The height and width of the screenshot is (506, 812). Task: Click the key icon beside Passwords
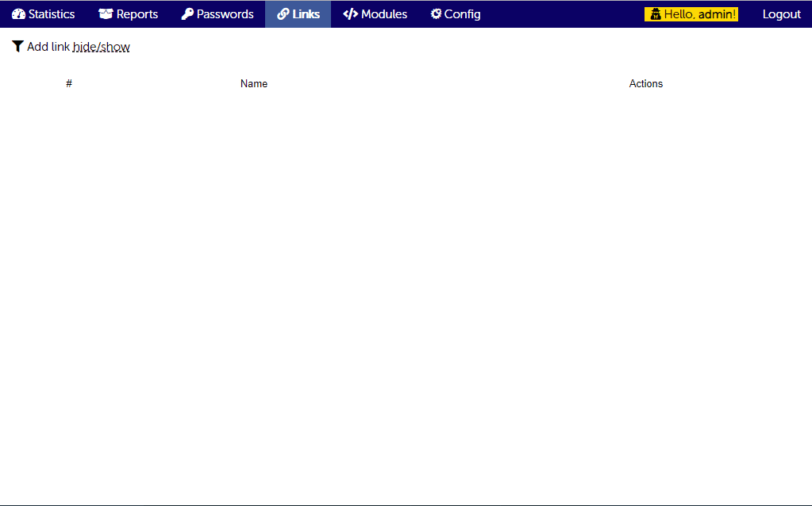(187, 13)
